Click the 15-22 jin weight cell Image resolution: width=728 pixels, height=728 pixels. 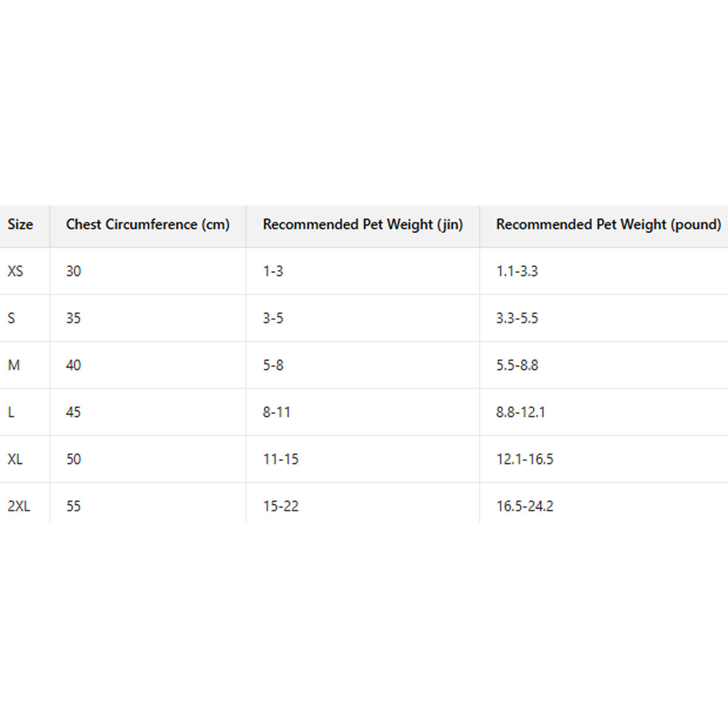click(281, 506)
